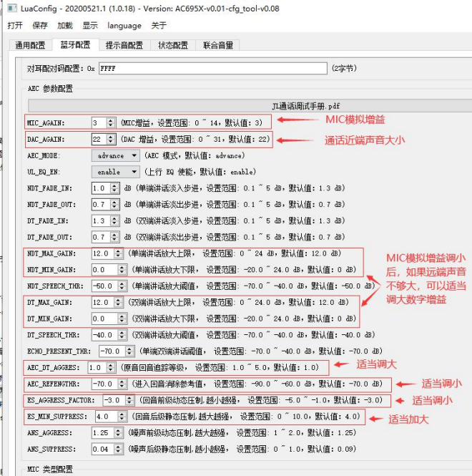Open the language menu
The image size is (472, 476).
click(124, 26)
